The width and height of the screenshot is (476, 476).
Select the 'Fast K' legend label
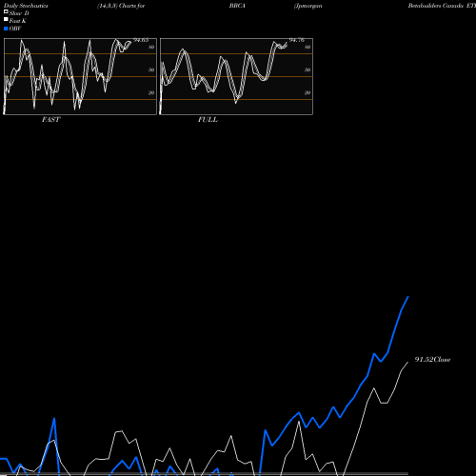[x=18, y=21]
